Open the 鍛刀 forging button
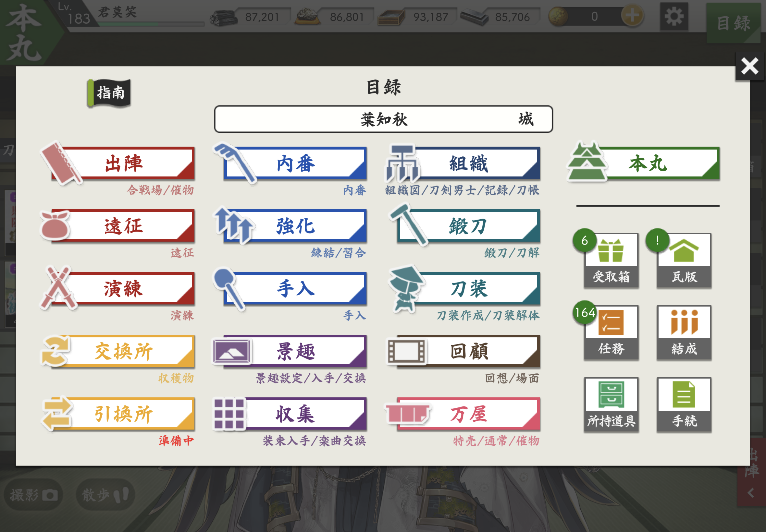The image size is (766, 532). 464,226
